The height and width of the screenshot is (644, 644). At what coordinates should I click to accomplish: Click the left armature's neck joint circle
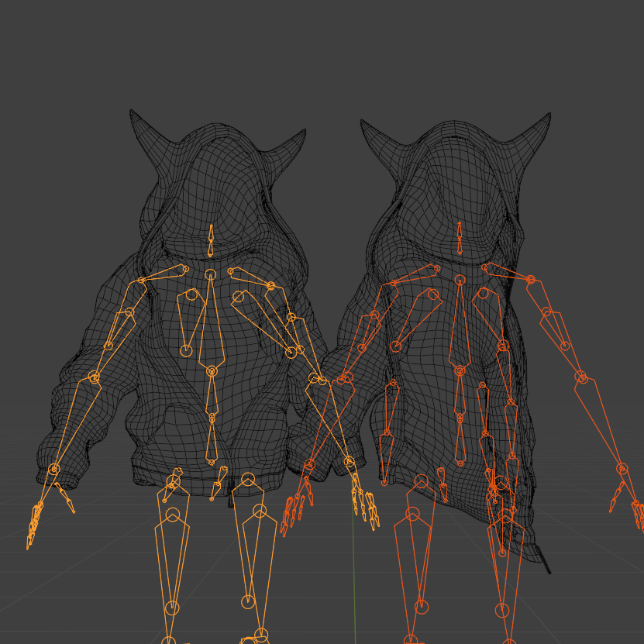[210, 274]
